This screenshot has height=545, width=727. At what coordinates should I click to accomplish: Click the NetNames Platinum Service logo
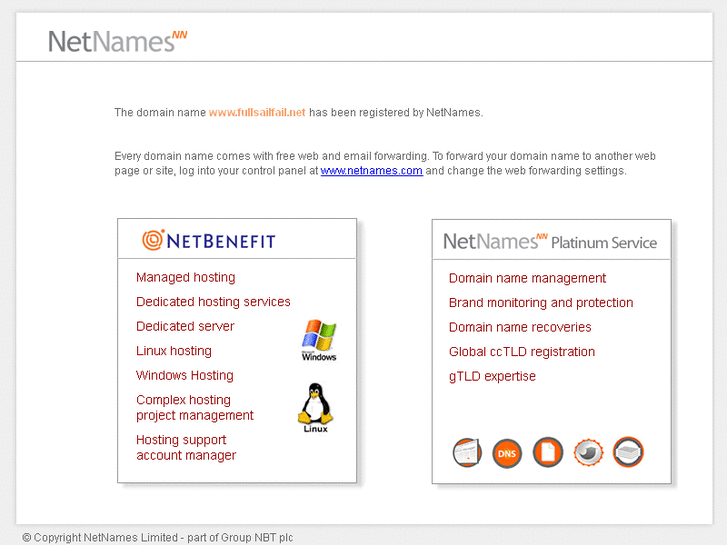tap(550, 242)
